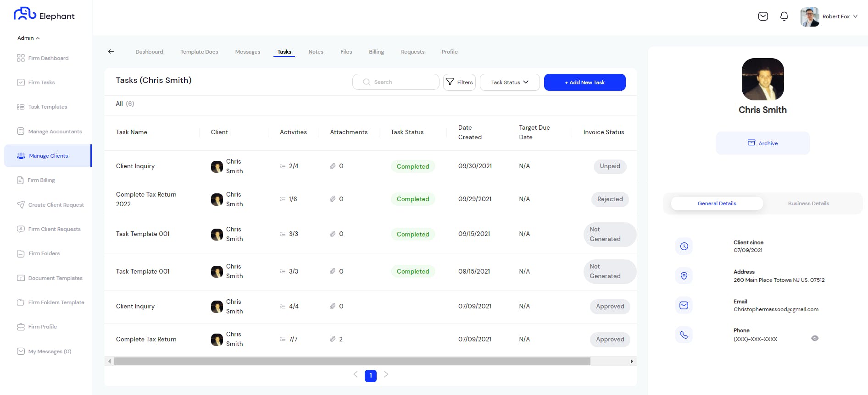
Task: Archive the client Chris Smith
Action: pos(762,143)
